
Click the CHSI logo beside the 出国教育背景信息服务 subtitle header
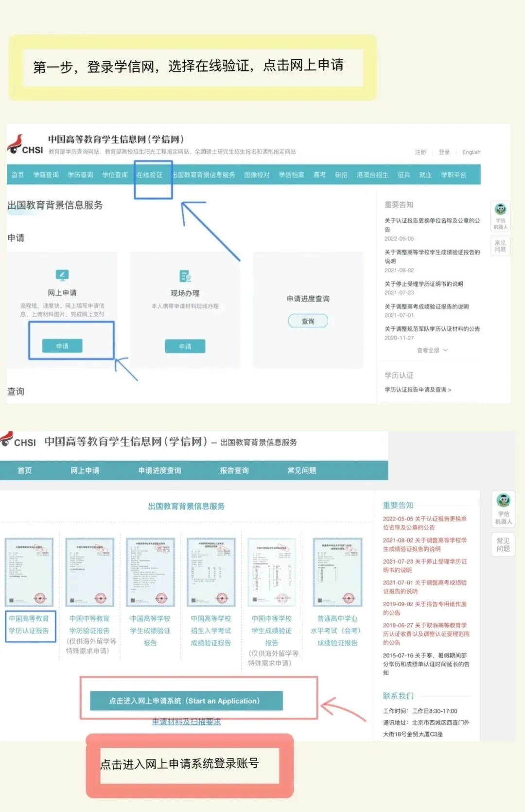click(18, 439)
